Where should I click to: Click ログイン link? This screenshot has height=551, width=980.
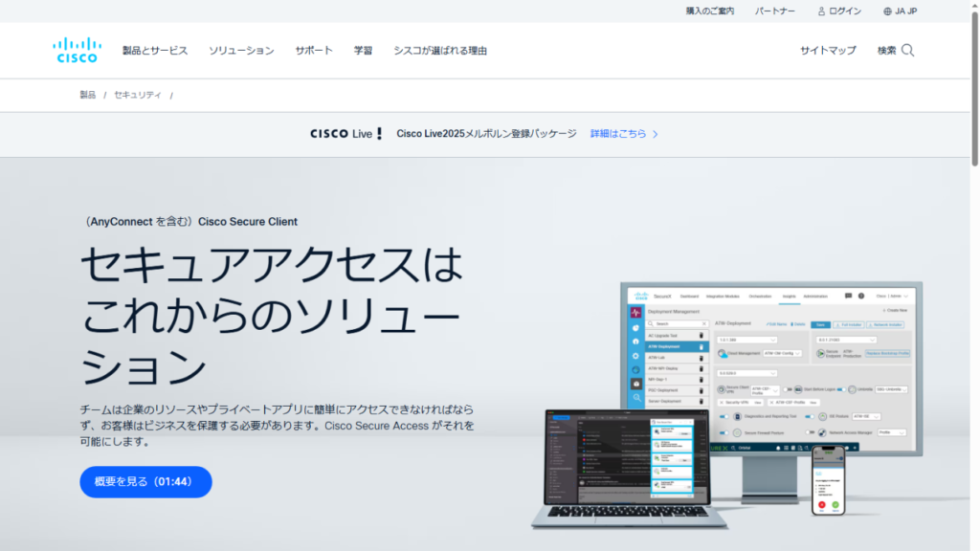(845, 11)
